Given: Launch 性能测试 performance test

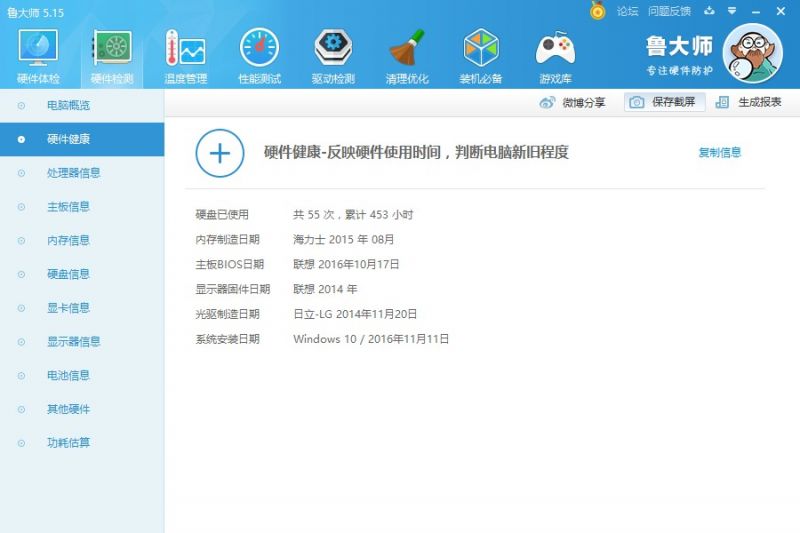Looking at the screenshot, I should click(x=259, y=56).
